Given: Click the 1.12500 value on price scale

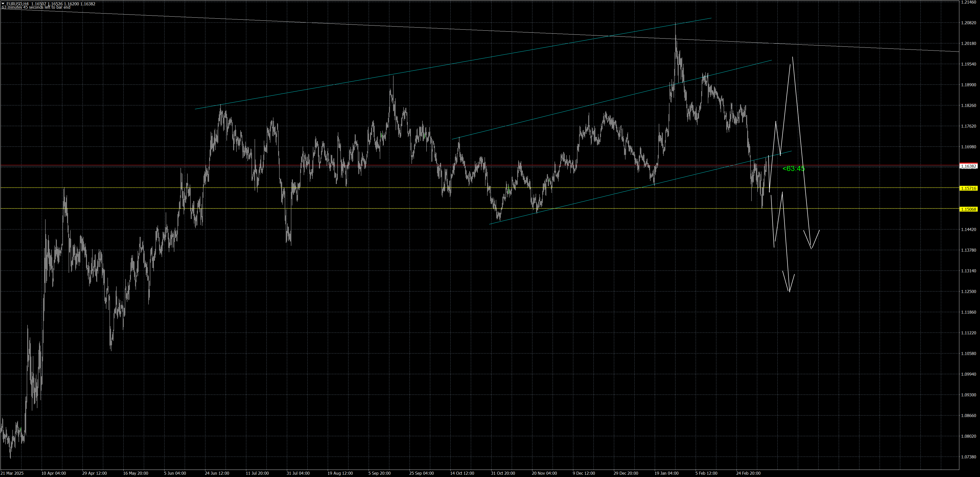Looking at the screenshot, I should (969, 291).
